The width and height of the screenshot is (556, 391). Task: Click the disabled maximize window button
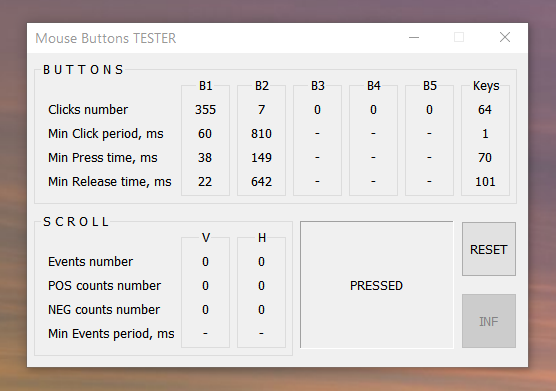click(x=459, y=38)
